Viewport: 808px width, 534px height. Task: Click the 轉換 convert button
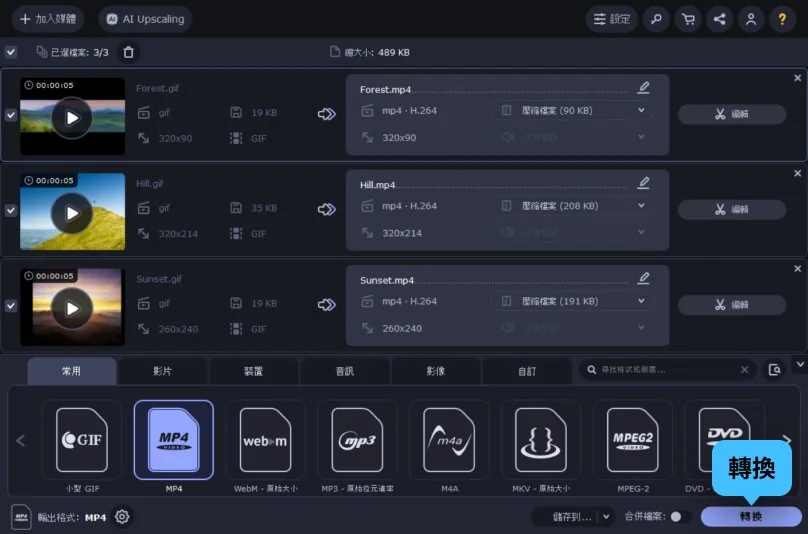750,516
